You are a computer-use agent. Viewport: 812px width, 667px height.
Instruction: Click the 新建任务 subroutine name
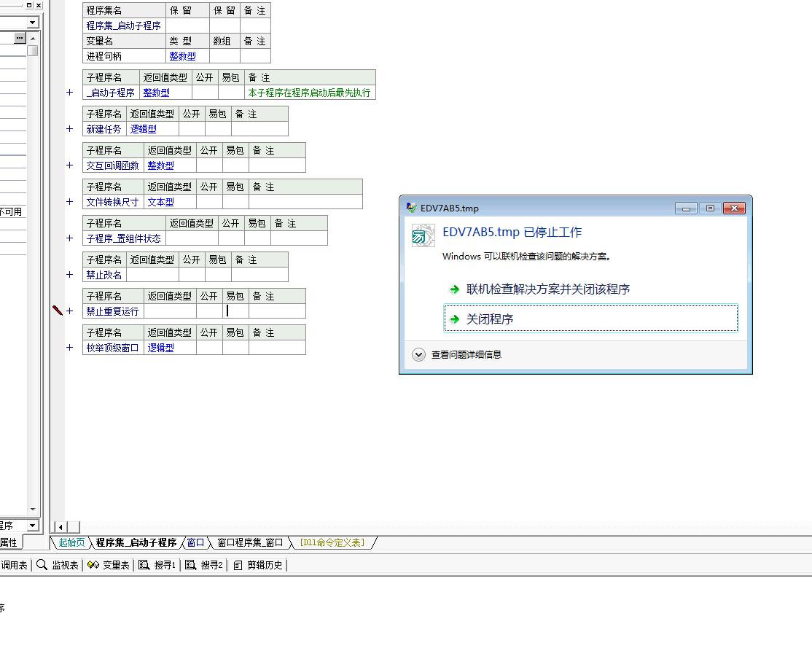click(104, 129)
